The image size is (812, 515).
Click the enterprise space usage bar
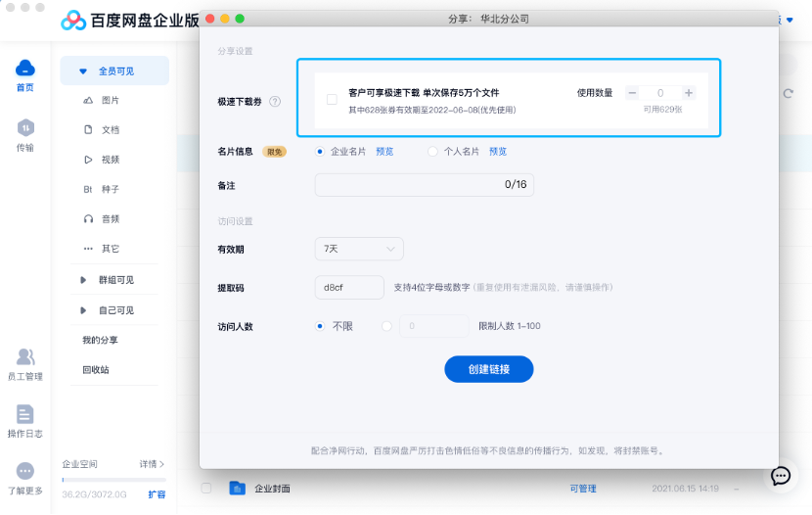pyautogui.click(x=113, y=480)
